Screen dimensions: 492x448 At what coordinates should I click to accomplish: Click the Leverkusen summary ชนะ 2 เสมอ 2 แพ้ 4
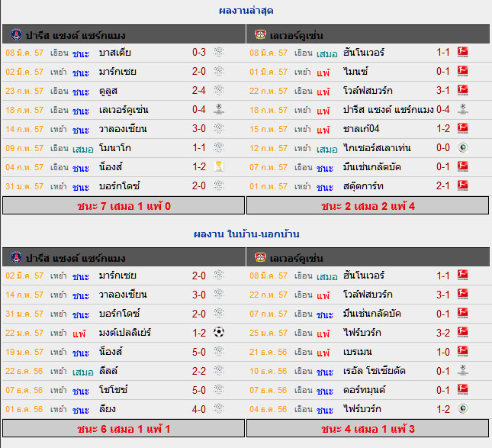pyautogui.click(x=368, y=206)
